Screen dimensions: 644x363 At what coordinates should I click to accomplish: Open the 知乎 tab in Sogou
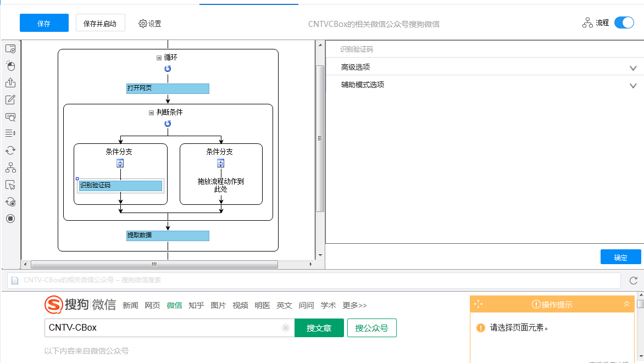pos(196,305)
